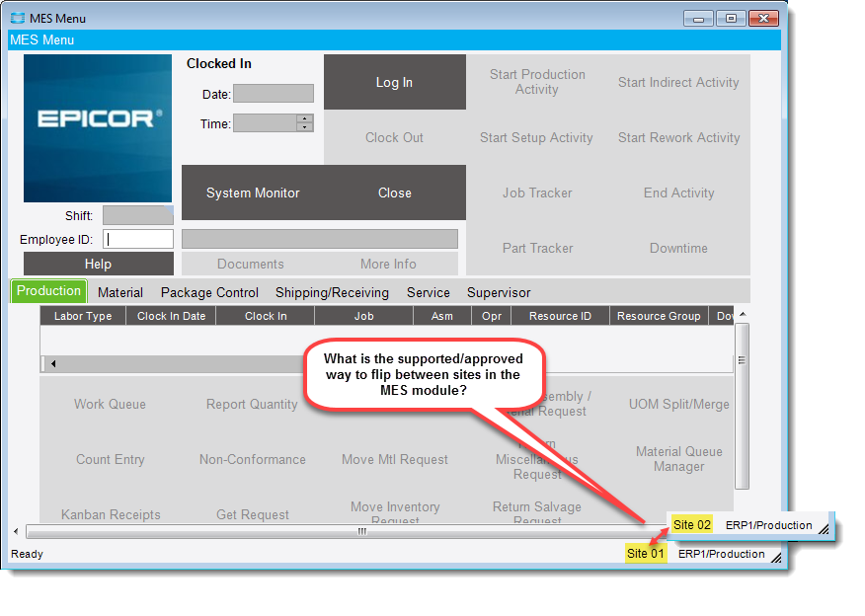Click the Clock Out button
This screenshot has width=865, height=616.
pyautogui.click(x=395, y=137)
